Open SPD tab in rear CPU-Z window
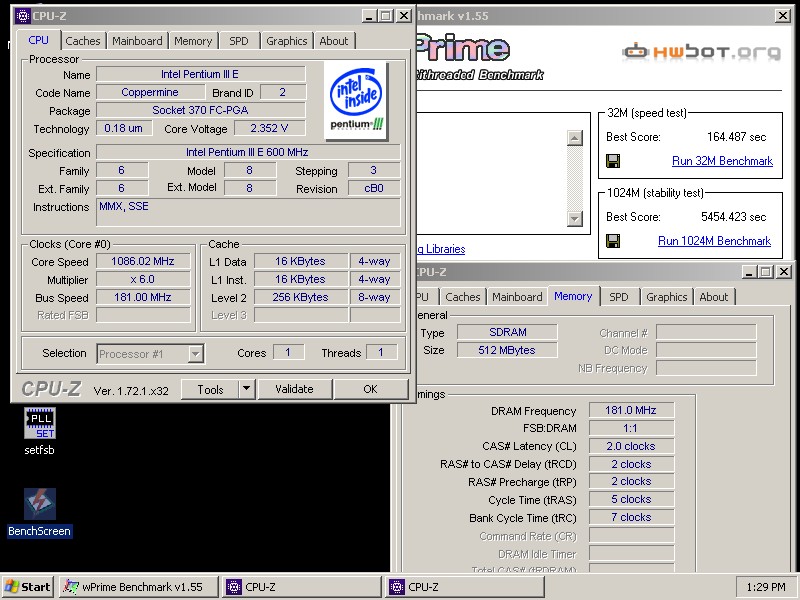800x600 pixels. click(x=619, y=297)
